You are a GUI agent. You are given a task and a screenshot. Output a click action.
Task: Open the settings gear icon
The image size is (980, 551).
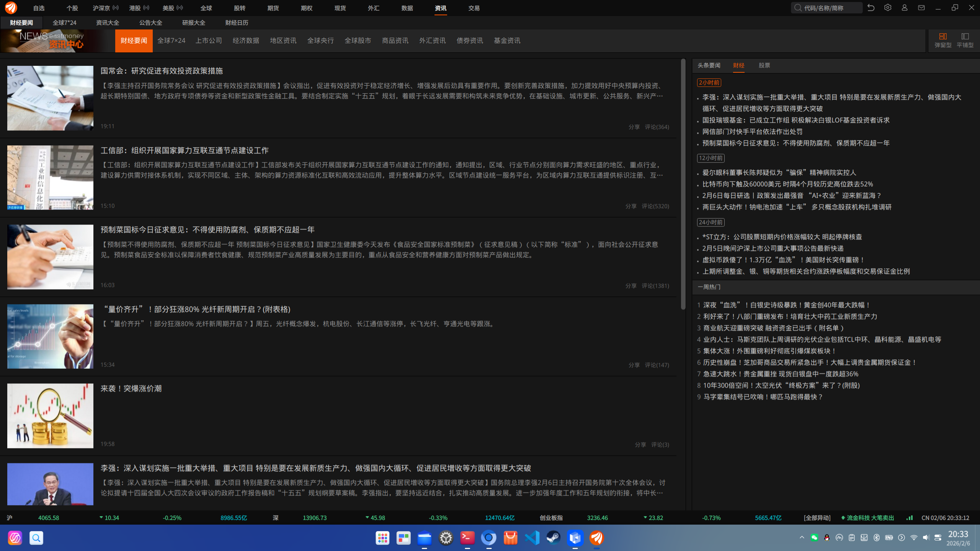point(887,8)
